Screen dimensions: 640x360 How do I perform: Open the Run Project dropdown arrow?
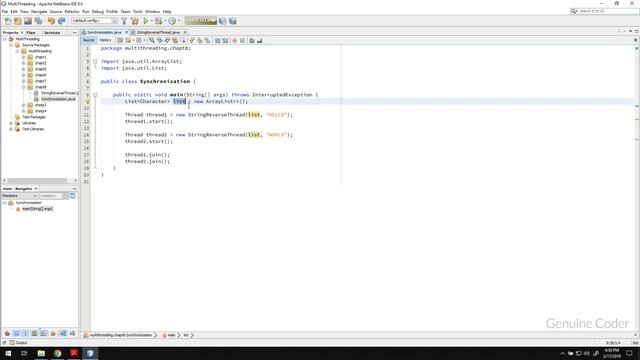click(151, 21)
